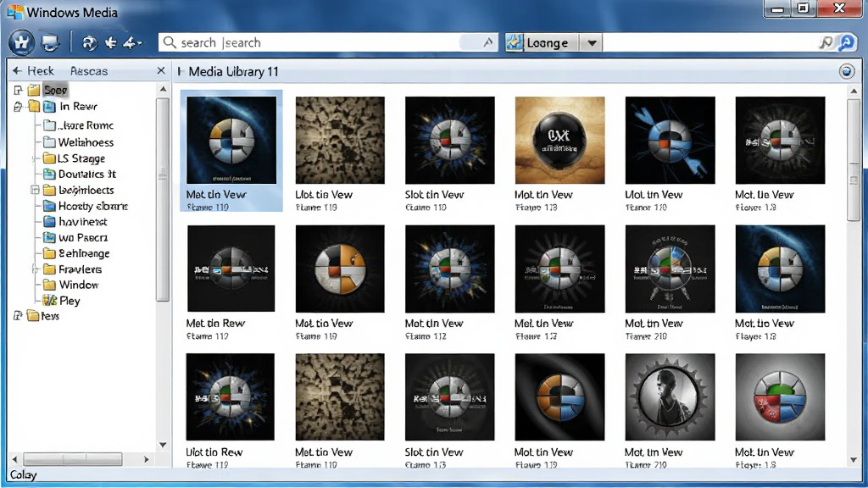868x488 pixels.
Task: Click the round options icon right of Media Library 11
Action: (x=847, y=71)
